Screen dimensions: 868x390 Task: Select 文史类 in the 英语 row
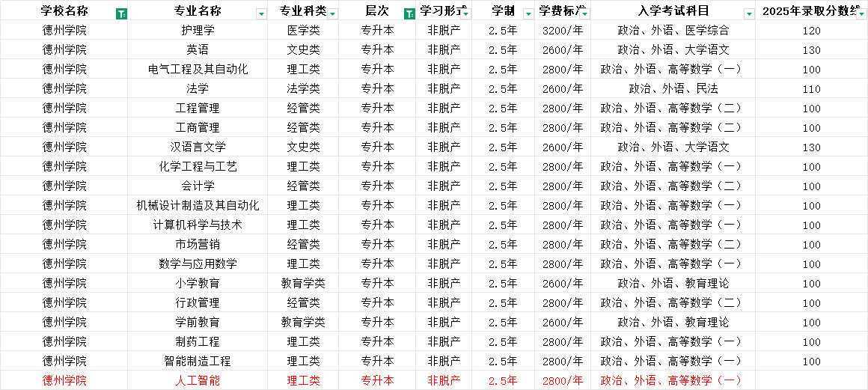(303, 50)
